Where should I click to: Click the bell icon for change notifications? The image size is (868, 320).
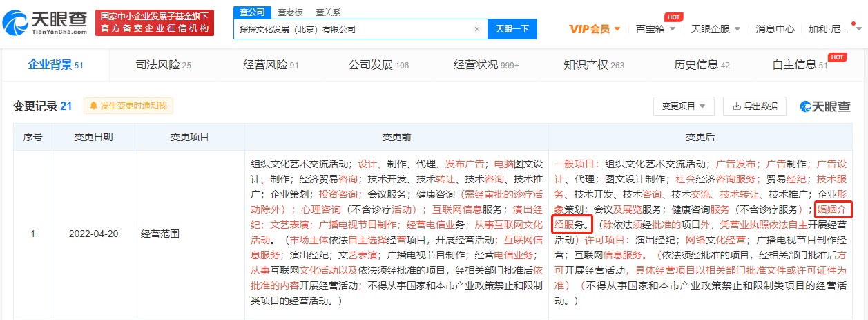[x=93, y=106]
